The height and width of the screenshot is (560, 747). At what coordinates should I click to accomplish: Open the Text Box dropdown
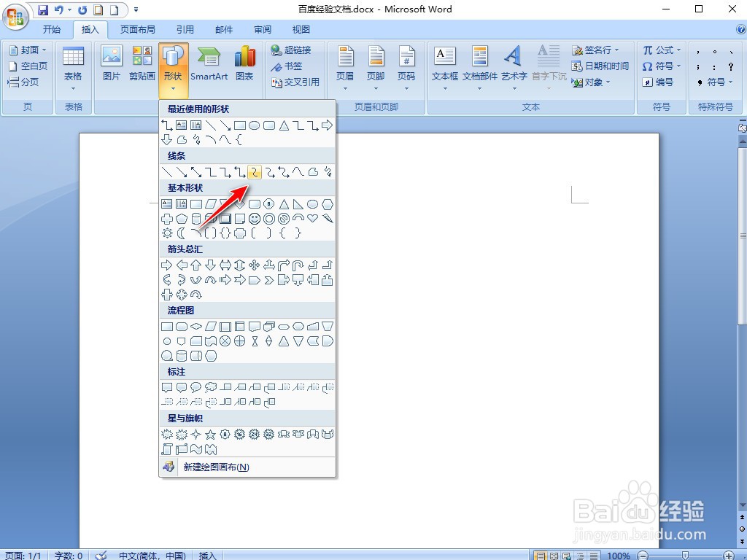445,69
